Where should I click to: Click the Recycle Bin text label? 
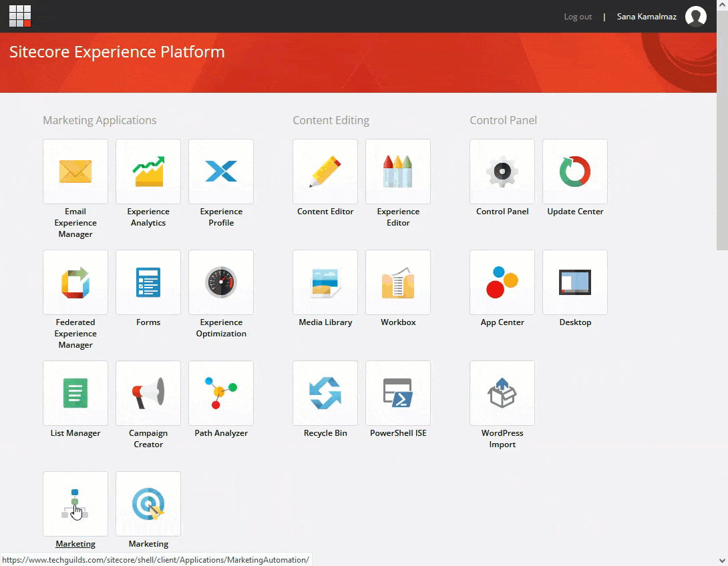tap(325, 433)
